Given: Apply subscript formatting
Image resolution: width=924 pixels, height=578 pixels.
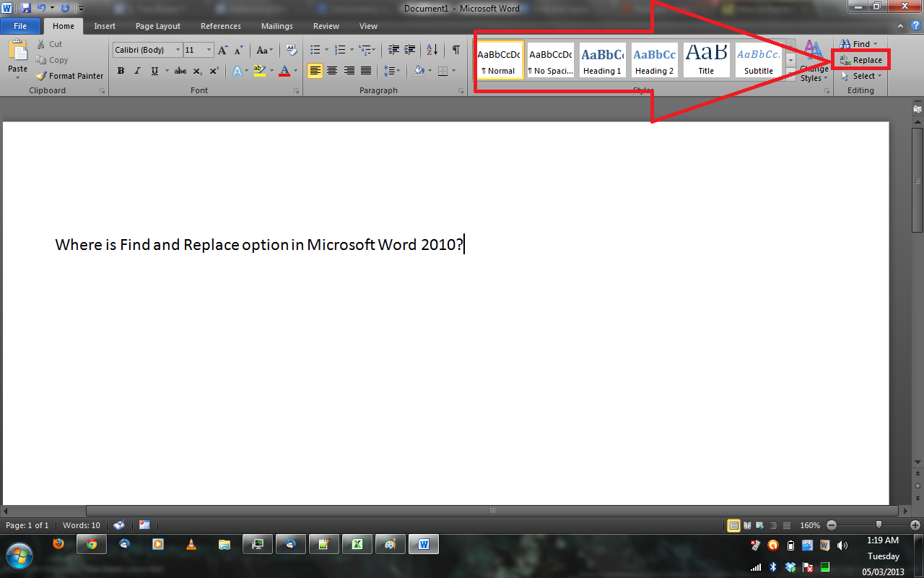Looking at the screenshot, I should 198,71.
